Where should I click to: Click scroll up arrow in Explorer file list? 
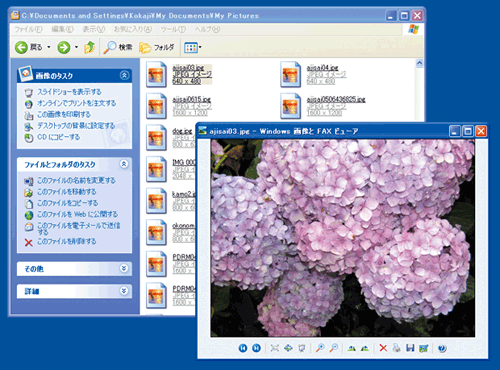pos(419,63)
